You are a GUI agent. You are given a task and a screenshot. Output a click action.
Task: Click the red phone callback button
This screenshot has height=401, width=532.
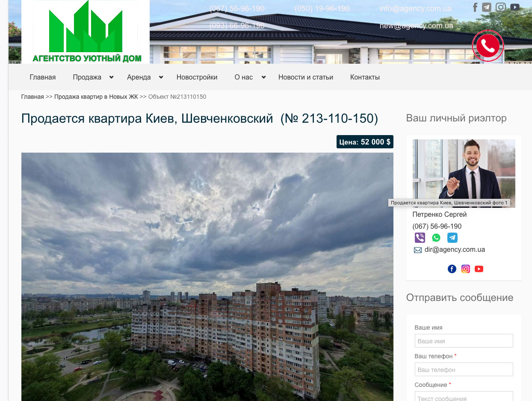tap(488, 46)
